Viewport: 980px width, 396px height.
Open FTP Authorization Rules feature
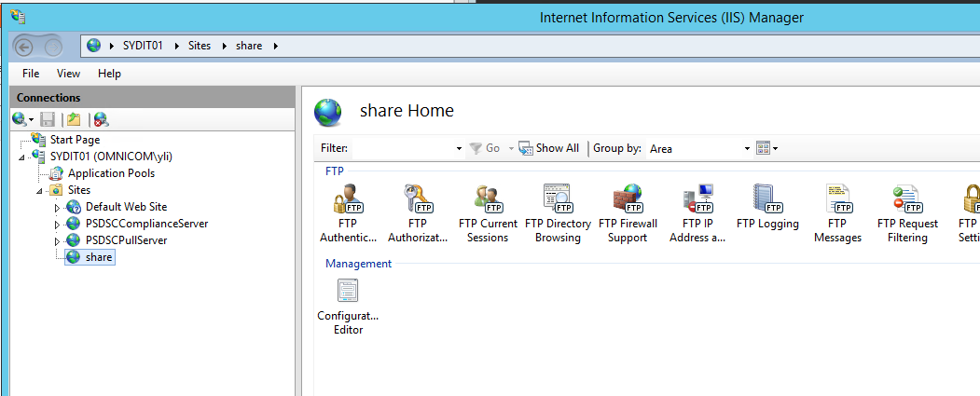[x=418, y=213]
